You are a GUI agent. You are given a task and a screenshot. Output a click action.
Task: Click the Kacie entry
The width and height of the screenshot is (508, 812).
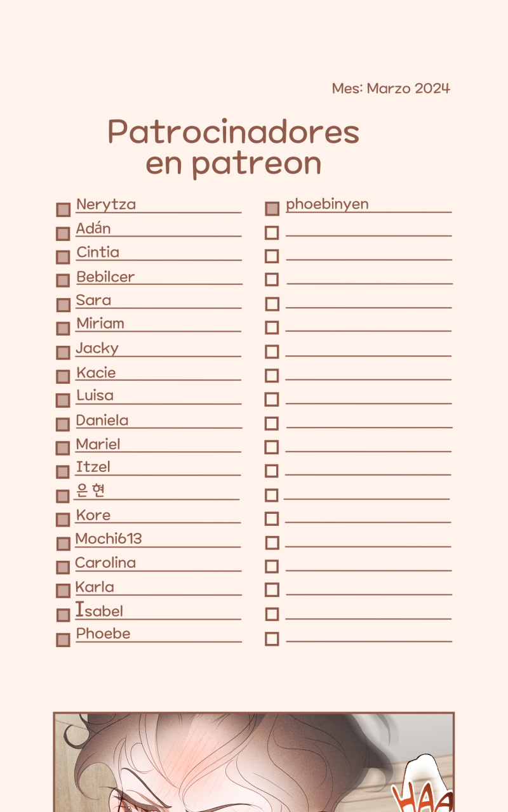tap(96, 372)
